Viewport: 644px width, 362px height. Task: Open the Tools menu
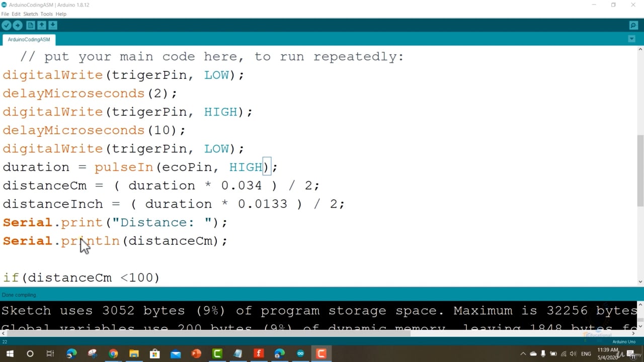tap(46, 14)
